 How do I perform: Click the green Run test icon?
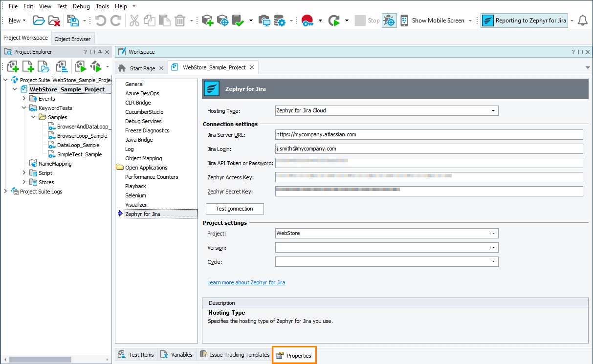pyautogui.click(x=334, y=21)
